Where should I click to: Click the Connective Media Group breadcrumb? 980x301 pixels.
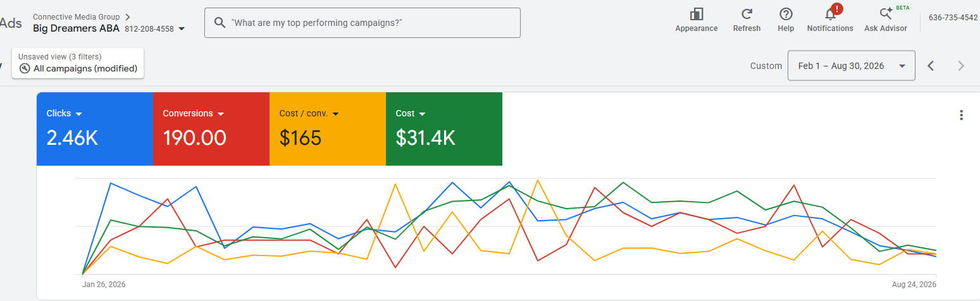(x=76, y=17)
